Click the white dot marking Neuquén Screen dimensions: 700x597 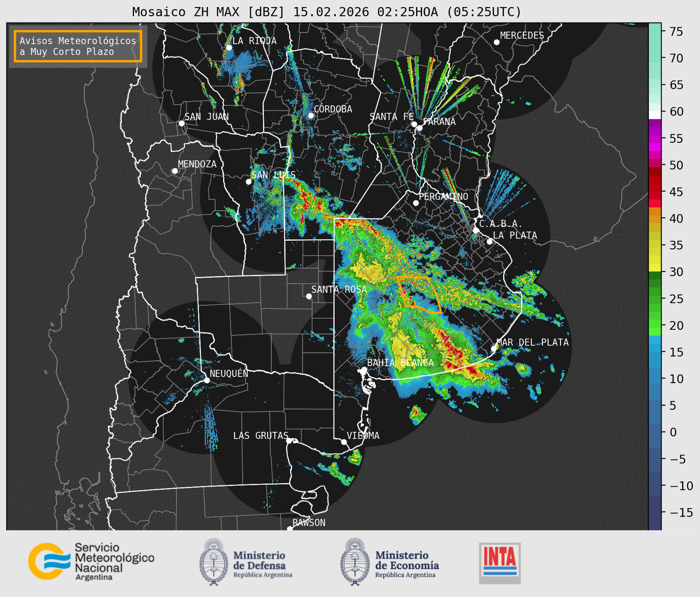tap(207, 380)
